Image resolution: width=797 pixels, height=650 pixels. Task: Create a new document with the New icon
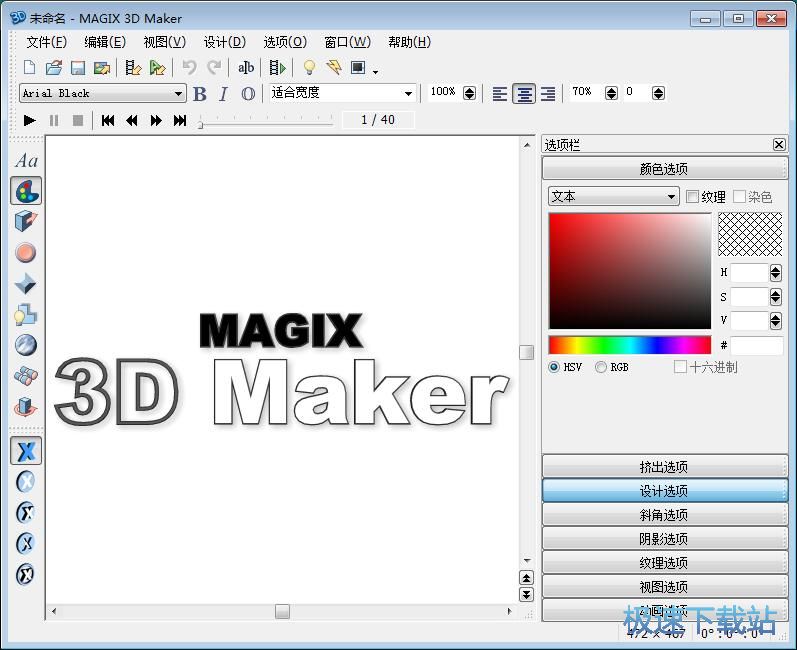(29, 68)
